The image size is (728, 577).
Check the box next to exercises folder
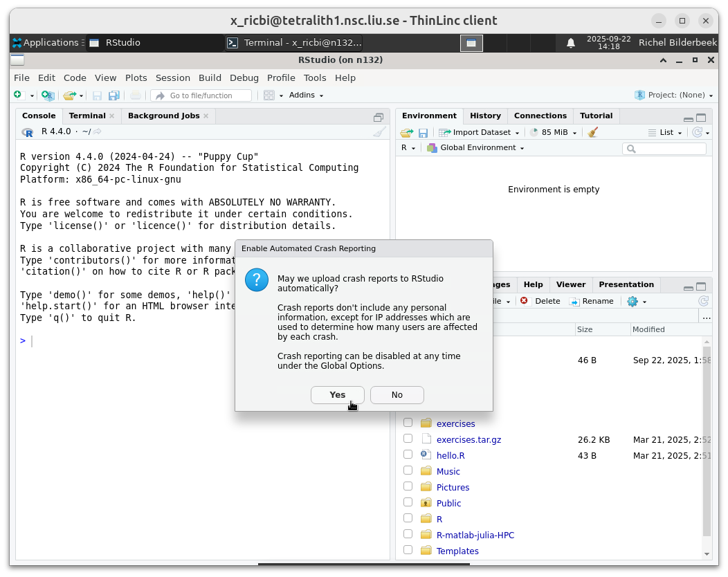[x=408, y=423]
